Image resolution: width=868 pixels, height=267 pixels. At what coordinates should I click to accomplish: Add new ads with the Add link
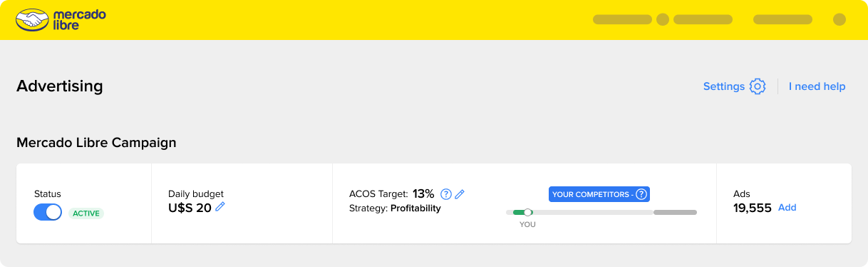[787, 208]
